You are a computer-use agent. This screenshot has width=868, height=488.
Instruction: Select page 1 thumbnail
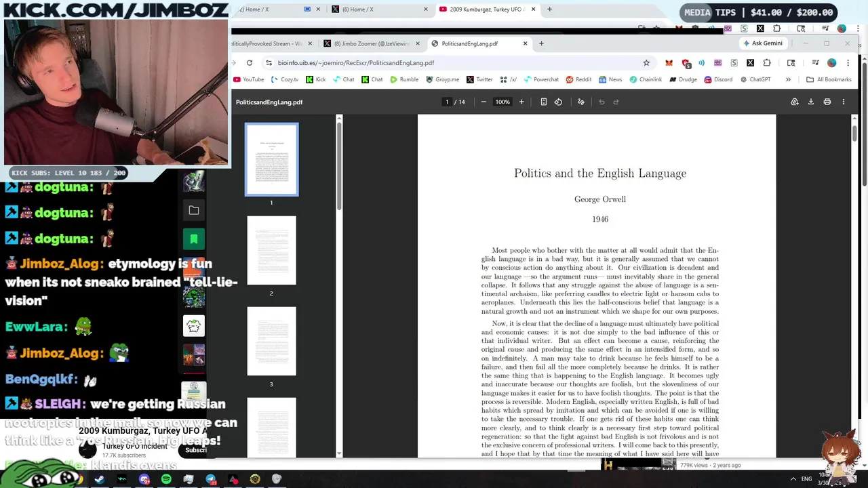[x=271, y=159]
